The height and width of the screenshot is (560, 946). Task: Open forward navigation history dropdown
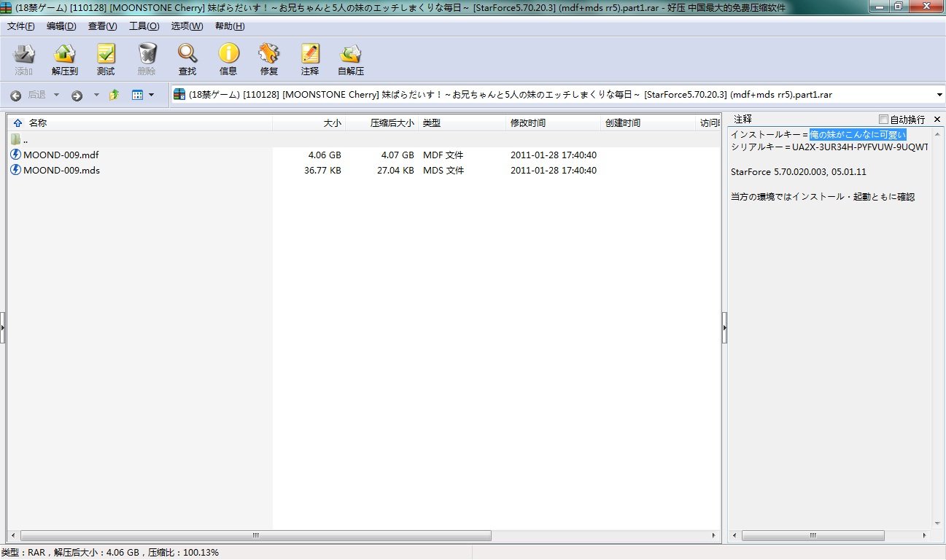click(96, 95)
